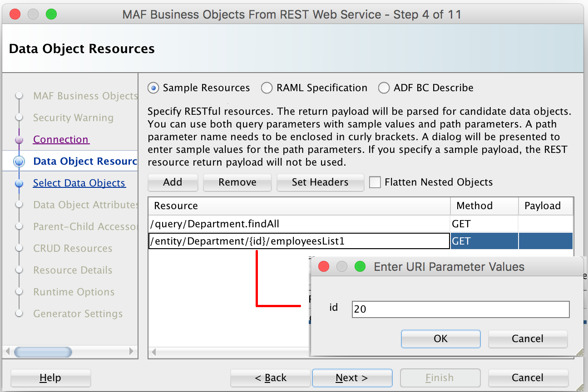Viewport: 588px width, 392px height.
Task: Select the Data Object Resources step
Action: (x=85, y=161)
